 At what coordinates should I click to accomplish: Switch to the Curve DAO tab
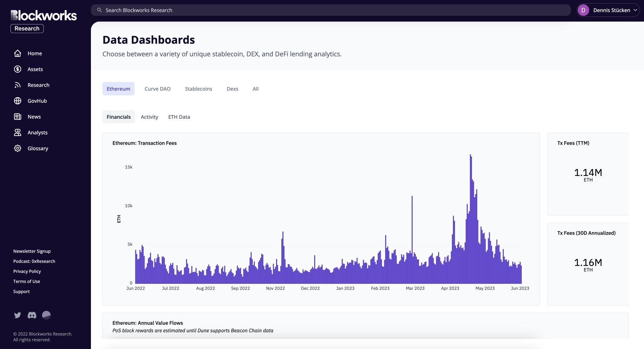tap(158, 89)
